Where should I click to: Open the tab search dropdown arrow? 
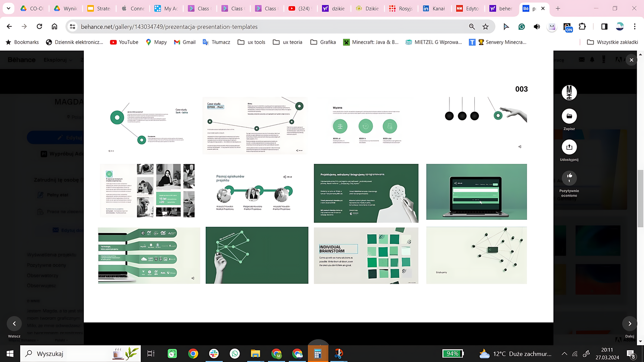(x=8, y=8)
